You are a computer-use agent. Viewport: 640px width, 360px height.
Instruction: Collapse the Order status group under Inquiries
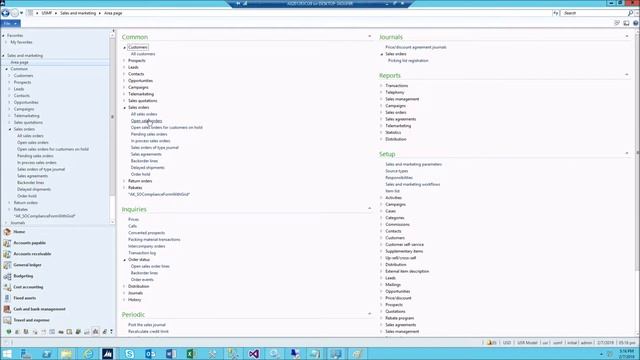(x=124, y=260)
